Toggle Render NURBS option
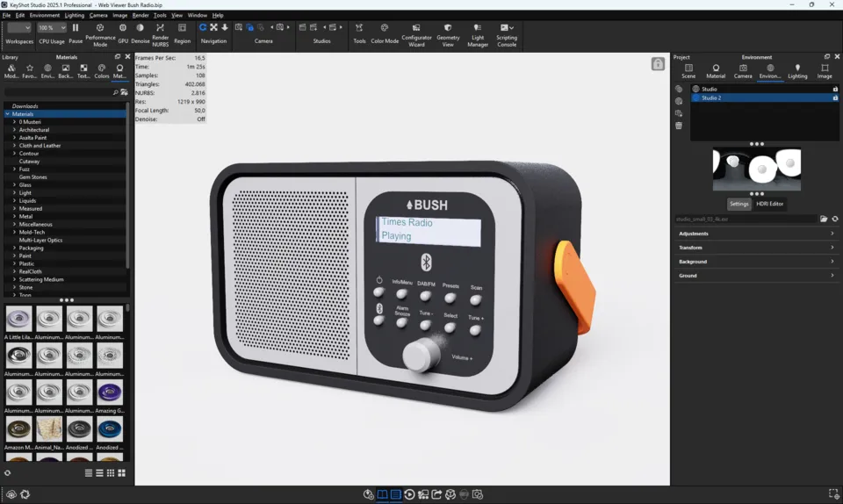This screenshot has width=843, height=504. coord(160,34)
